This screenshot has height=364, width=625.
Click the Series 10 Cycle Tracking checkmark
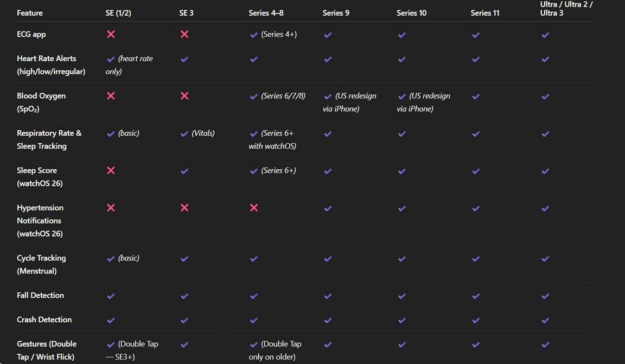pyautogui.click(x=401, y=259)
